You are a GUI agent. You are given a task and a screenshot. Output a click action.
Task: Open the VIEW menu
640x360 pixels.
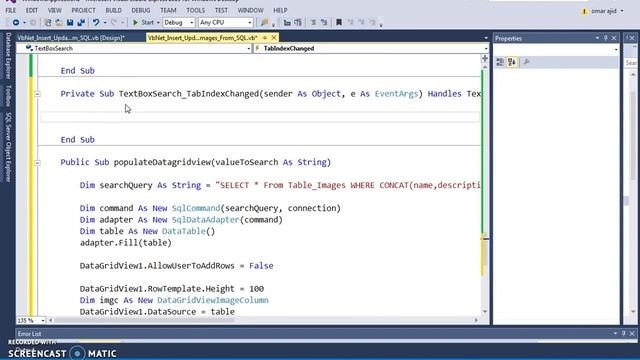click(x=55, y=10)
